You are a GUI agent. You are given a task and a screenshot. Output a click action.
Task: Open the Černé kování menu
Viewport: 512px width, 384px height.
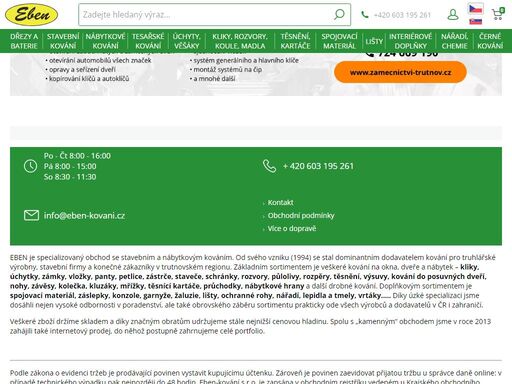490,41
